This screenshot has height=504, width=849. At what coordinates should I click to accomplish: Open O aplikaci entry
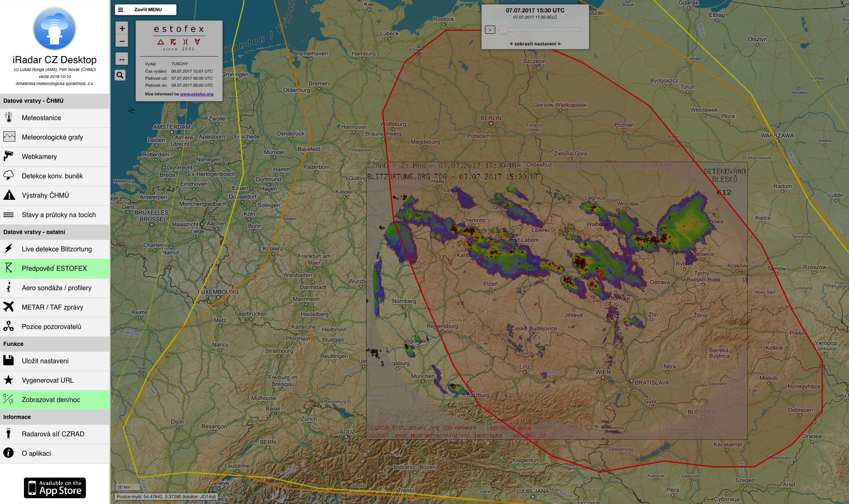pyautogui.click(x=55, y=453)
